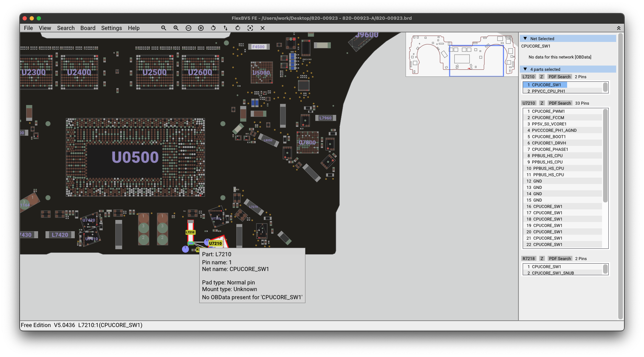The width and height of the screenshot is (644, 357).
Task: Click PDF Search button for U7210
Action: 560,103
